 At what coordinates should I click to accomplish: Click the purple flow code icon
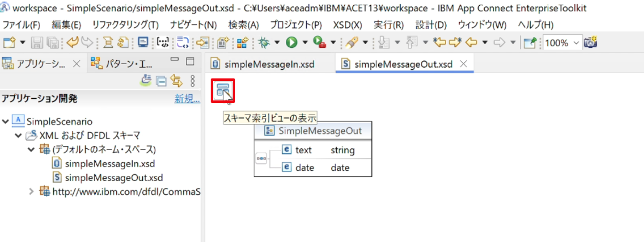coord(183,43)
